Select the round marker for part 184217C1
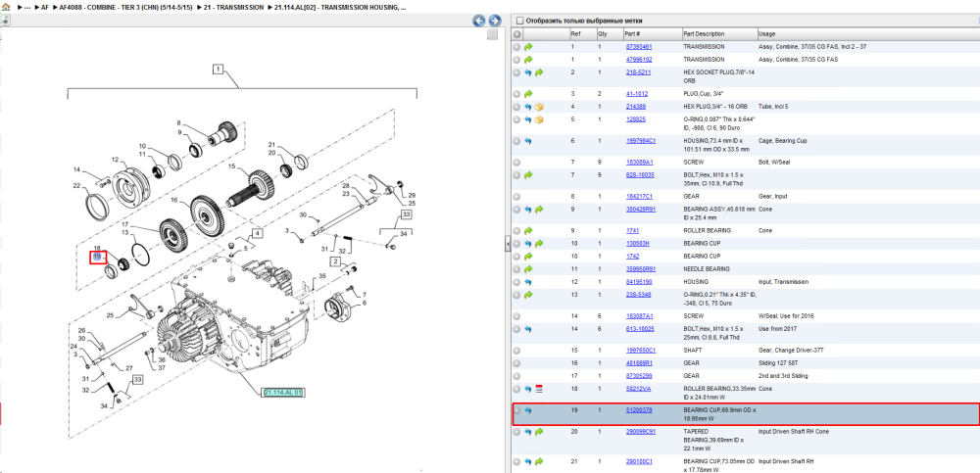The width and height of the screenshot is (980, 473). coord(516,196)
